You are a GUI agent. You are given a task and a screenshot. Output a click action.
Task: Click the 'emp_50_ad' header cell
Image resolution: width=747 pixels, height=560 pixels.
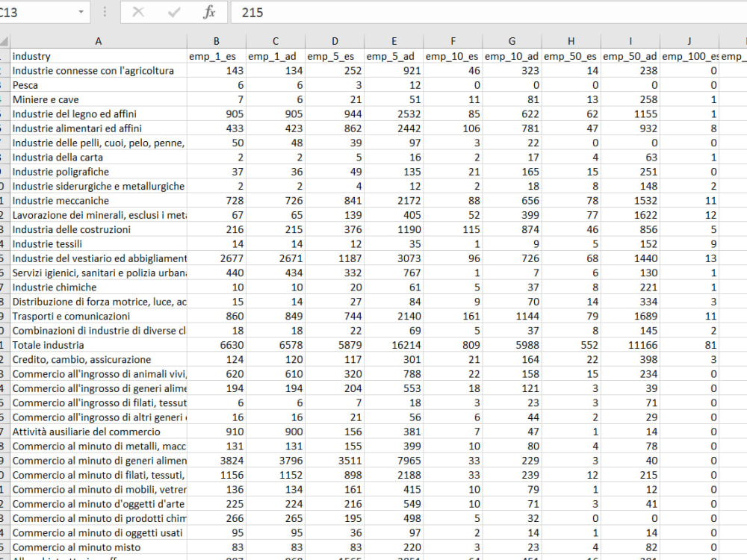(630, 56)
